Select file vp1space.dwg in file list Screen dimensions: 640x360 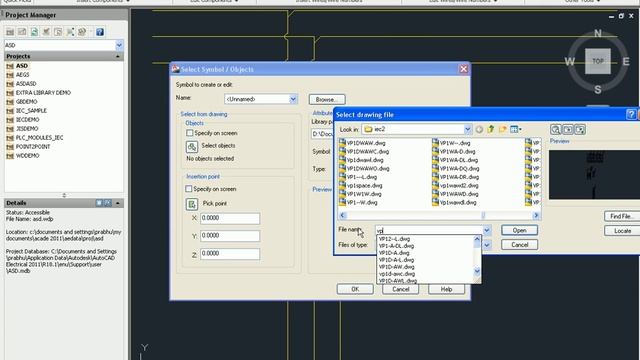(x=361, y=186)
